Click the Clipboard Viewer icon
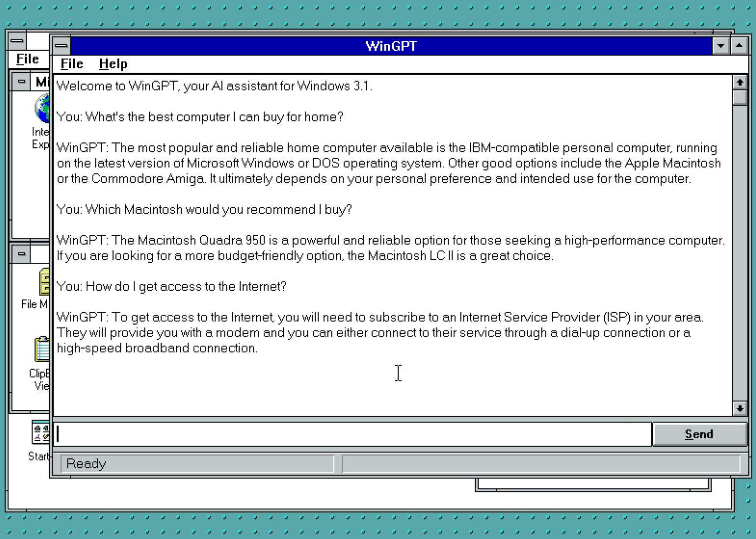The image size is (756, 539). (x=42, y=349)
